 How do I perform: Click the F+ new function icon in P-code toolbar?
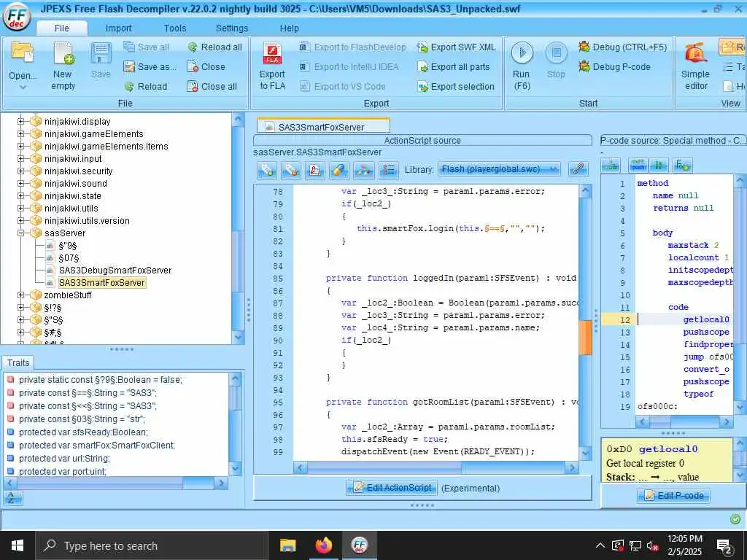[682, 166]
